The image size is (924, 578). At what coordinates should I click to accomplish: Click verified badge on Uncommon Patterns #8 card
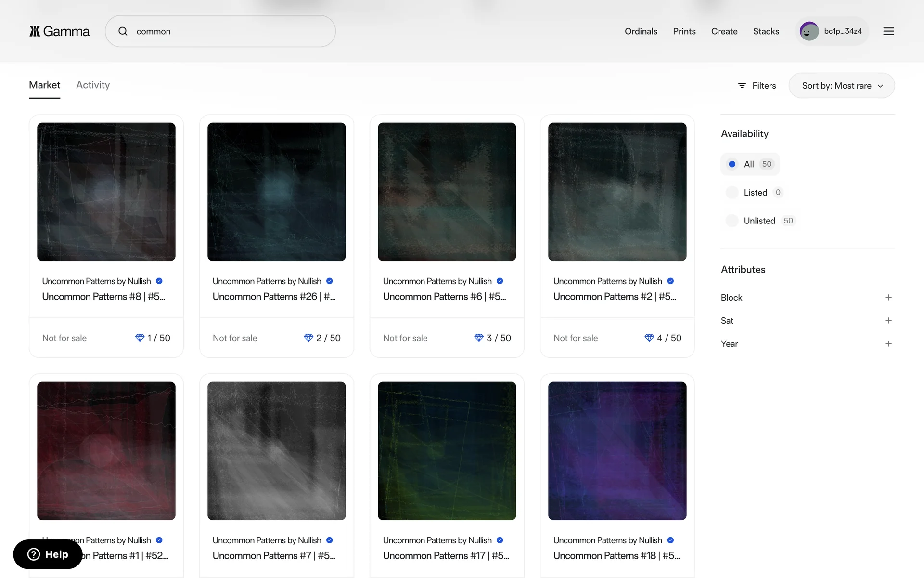[159, 281]
